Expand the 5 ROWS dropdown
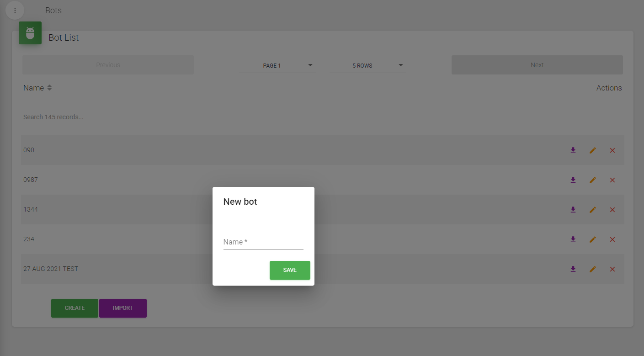The width and height of the screenshot is (644, 356). coord(368,65)
